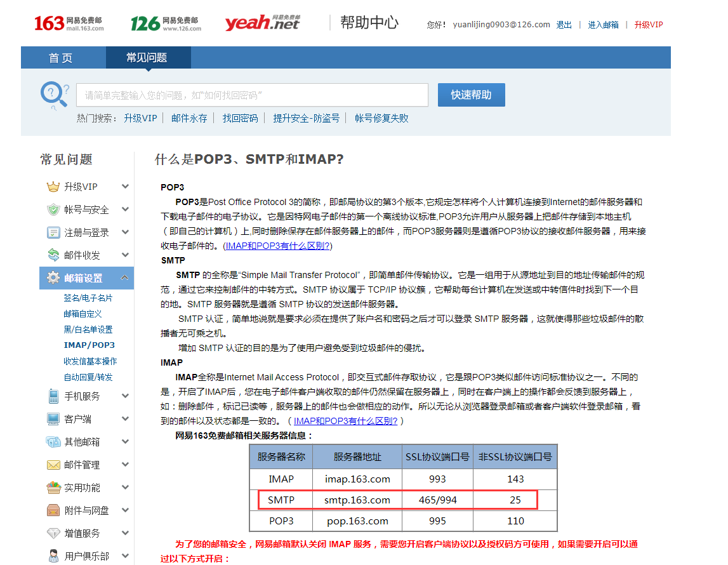The image size is (728, 565).
Task: Open 黑/白名单设置 submenu item
Action: [x=88, y=329]
